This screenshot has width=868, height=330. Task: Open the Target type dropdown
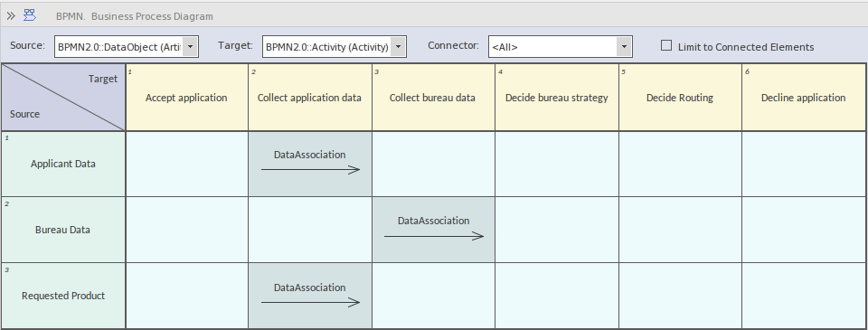pyautogui.click(x=398, y=47)
